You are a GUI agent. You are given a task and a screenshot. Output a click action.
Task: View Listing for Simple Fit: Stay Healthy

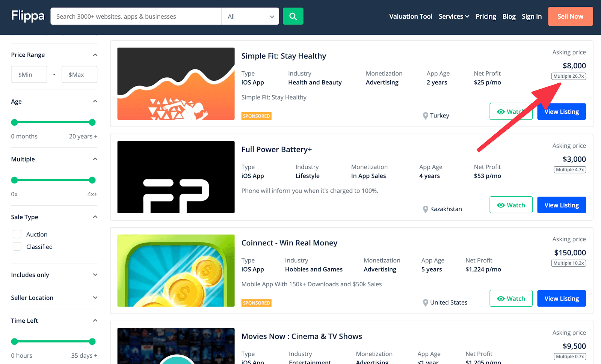point(562,111)
